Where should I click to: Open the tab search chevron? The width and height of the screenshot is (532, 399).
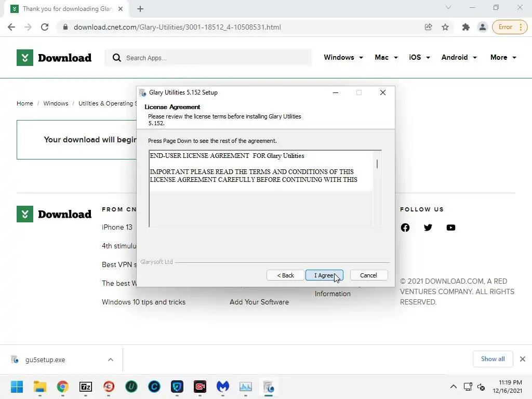click(x=448, y=7)
